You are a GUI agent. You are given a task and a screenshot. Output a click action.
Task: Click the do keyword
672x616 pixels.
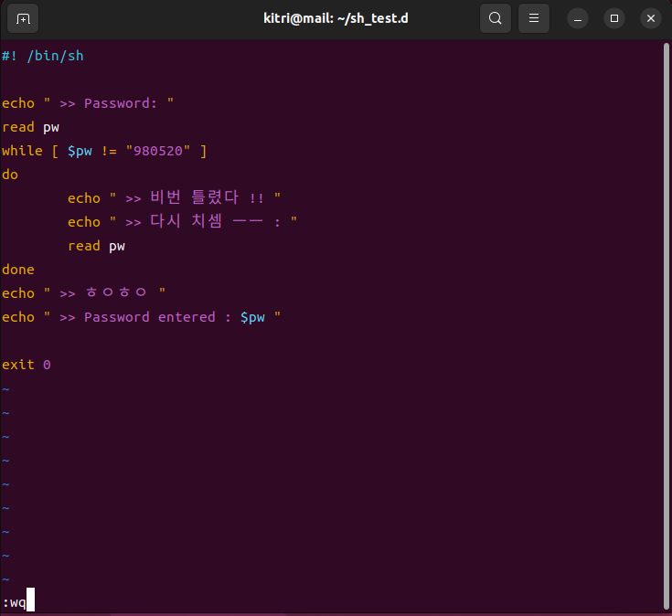(10, 175)
